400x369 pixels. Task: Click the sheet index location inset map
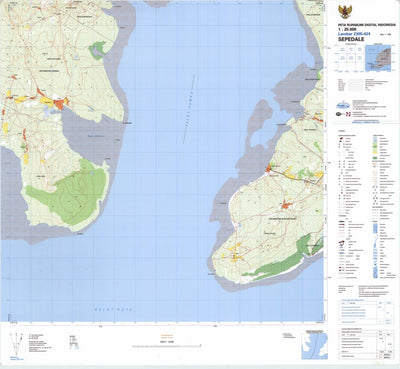click(378, 58)
